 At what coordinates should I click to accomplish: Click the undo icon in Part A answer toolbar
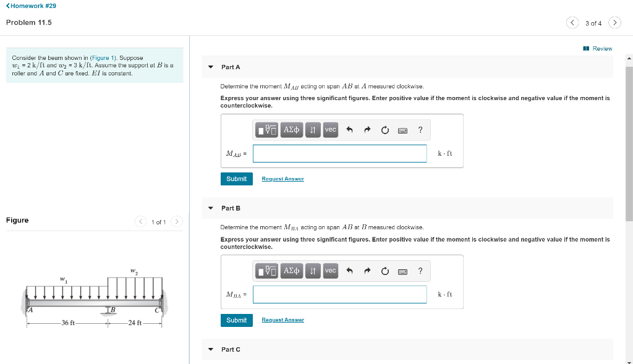[349, 130]
